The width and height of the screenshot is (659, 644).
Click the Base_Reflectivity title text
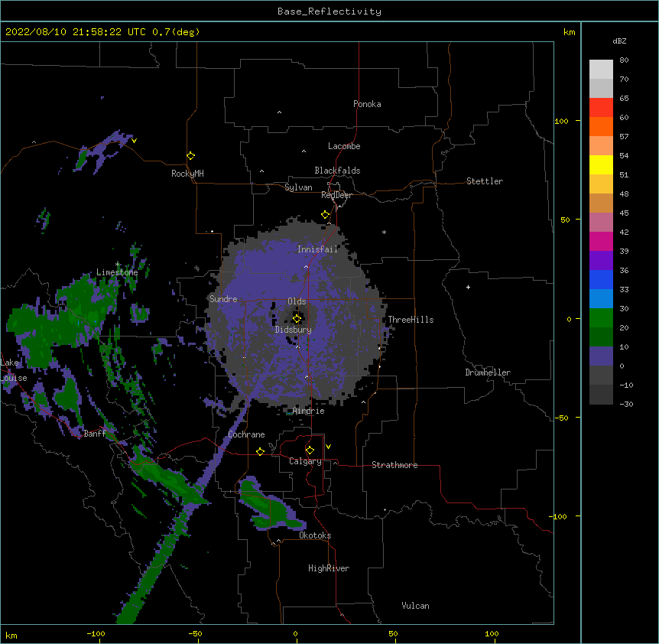pos(329,11)
